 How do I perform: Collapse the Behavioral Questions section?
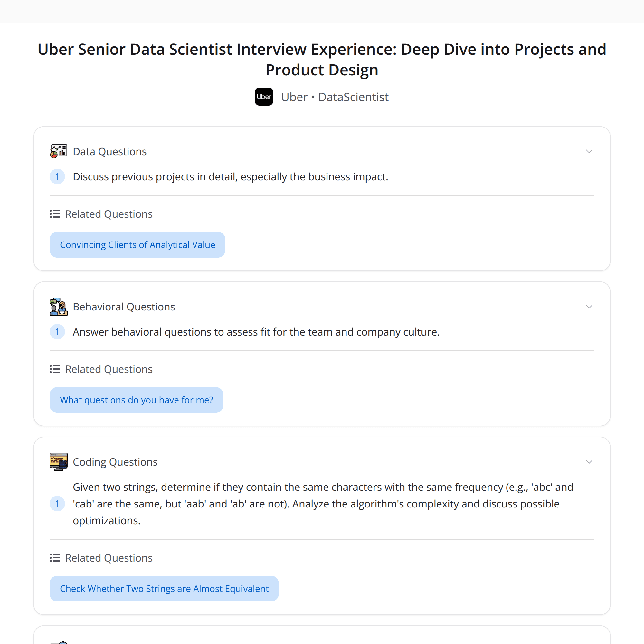pyautogui.click(x=589, y=306)
